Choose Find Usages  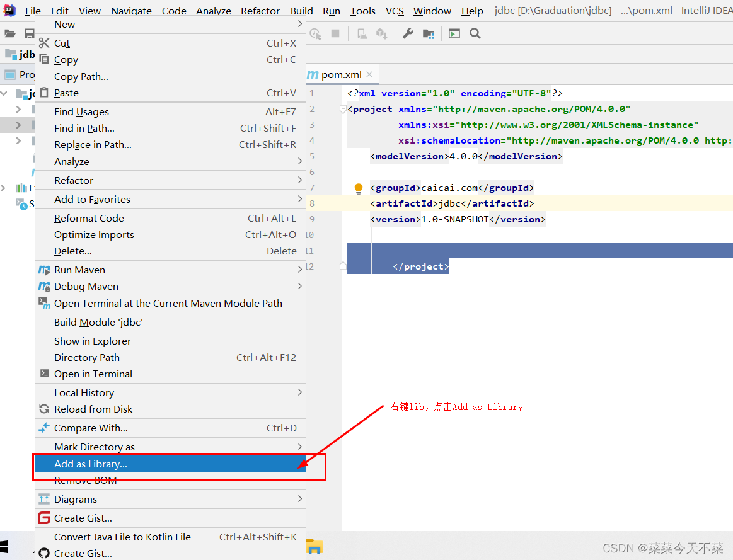(x=171, y=111)
